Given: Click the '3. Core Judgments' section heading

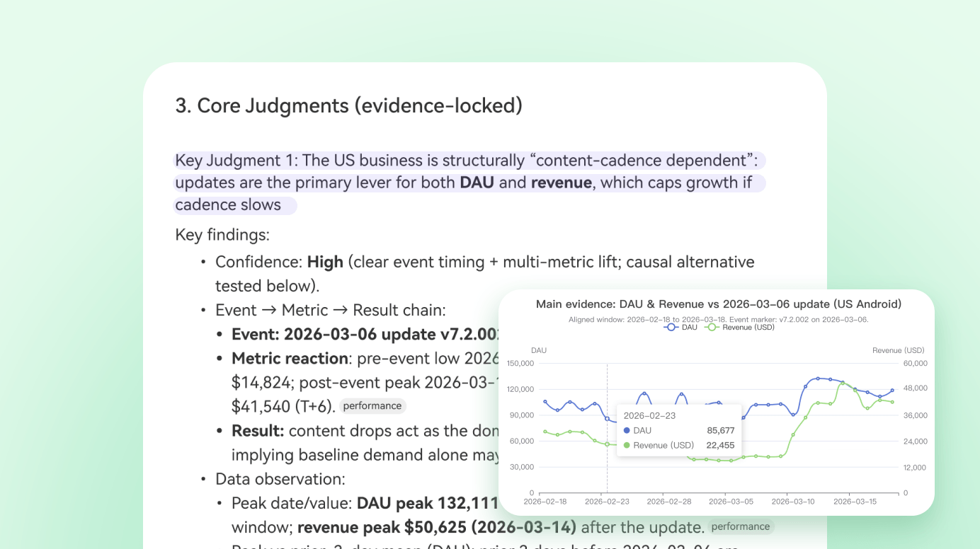Looking at the screenshot, I should [348, 105].
